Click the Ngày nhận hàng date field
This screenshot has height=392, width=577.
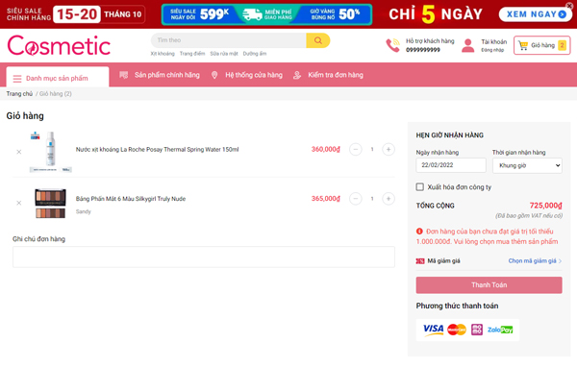(x=451, y=165)
